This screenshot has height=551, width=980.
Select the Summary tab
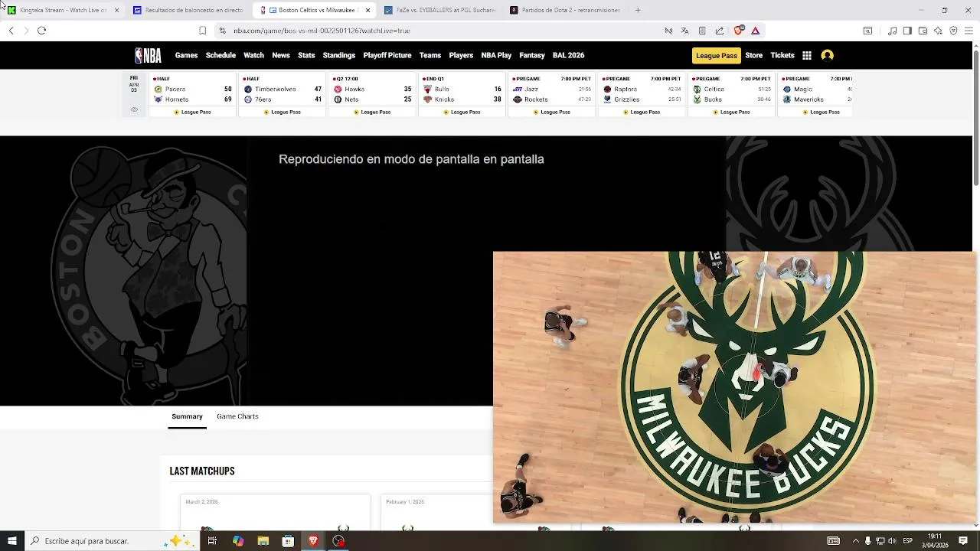(187, 416)
